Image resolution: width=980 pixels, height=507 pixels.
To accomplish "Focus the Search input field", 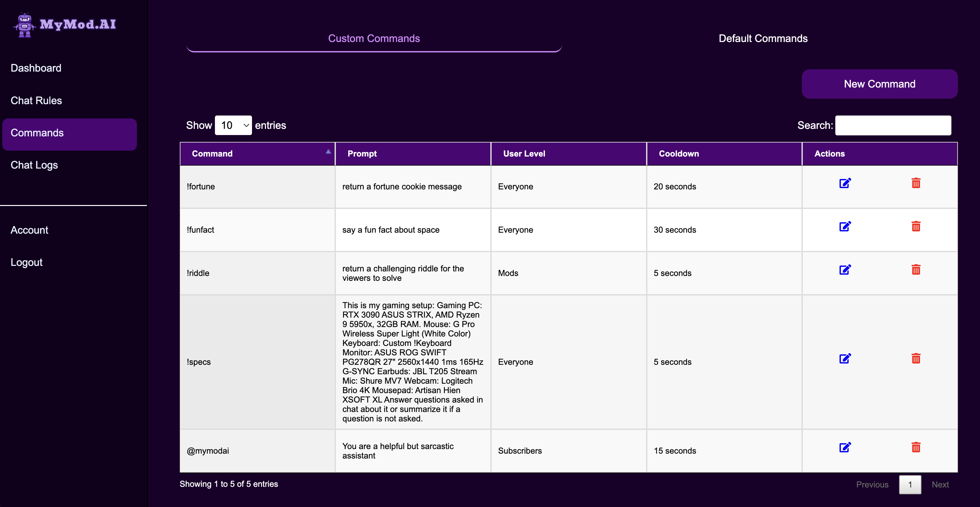I will pyautogui.click(x=893, y=125).
